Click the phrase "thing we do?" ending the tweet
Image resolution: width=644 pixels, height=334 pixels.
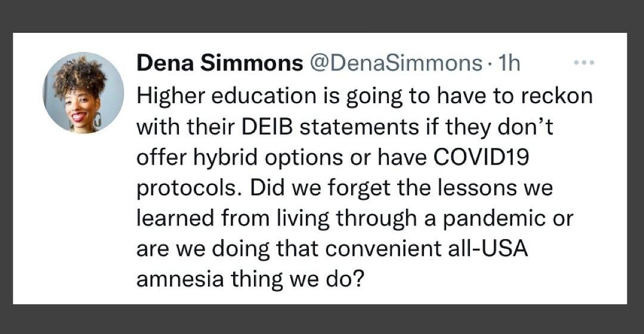click(298, 280)
